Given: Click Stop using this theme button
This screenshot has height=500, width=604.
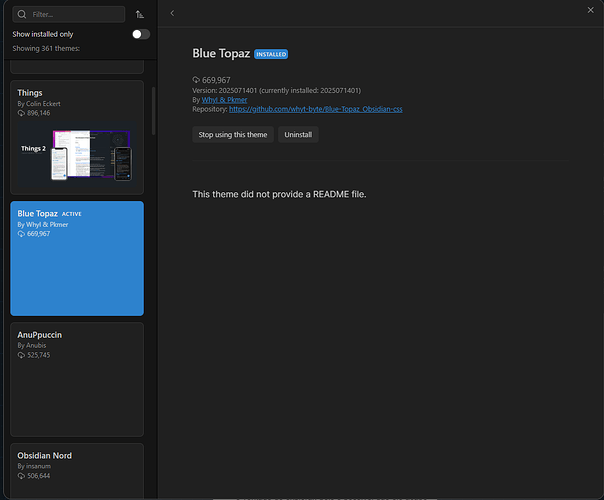Looking at the screenshot, I should (x=233, y=134).
